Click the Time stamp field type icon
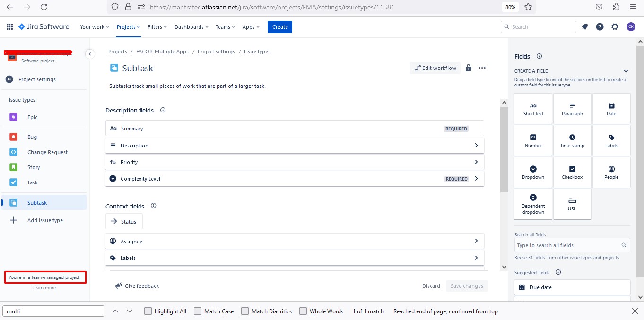644x320 pixels. pyautogui.click(x=572, y=138)
